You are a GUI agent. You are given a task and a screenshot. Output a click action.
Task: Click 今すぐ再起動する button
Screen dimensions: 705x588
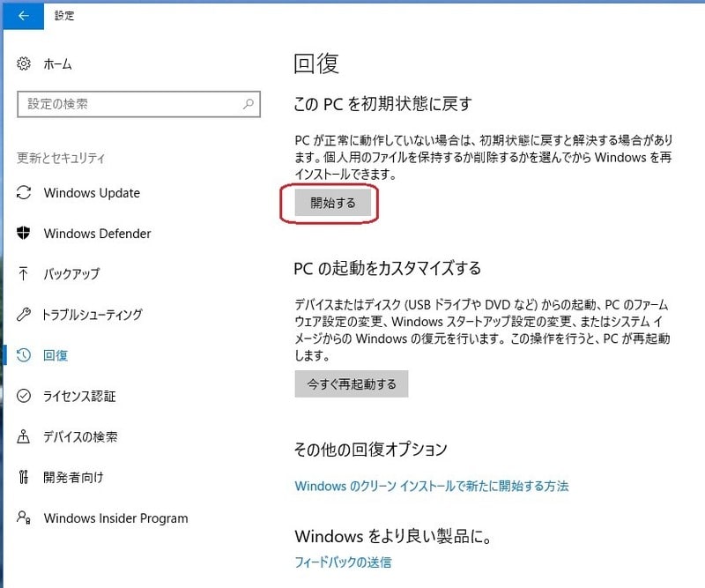[351, 383]
